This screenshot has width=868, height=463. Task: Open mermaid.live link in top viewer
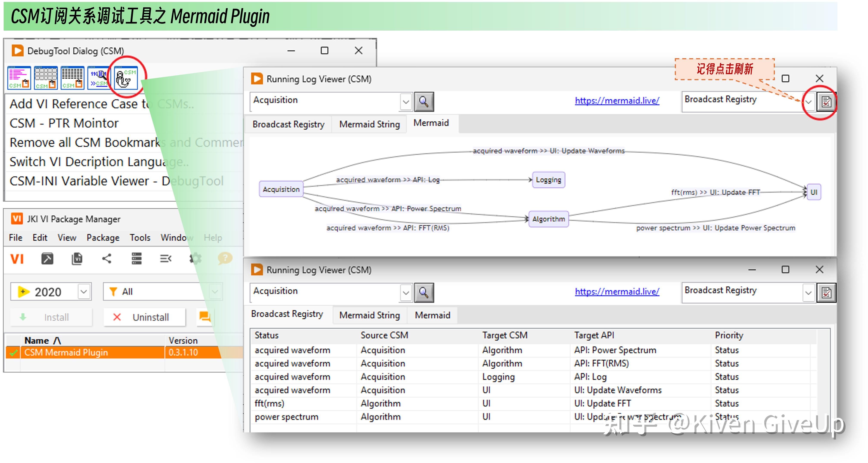(x=617, y=100)
